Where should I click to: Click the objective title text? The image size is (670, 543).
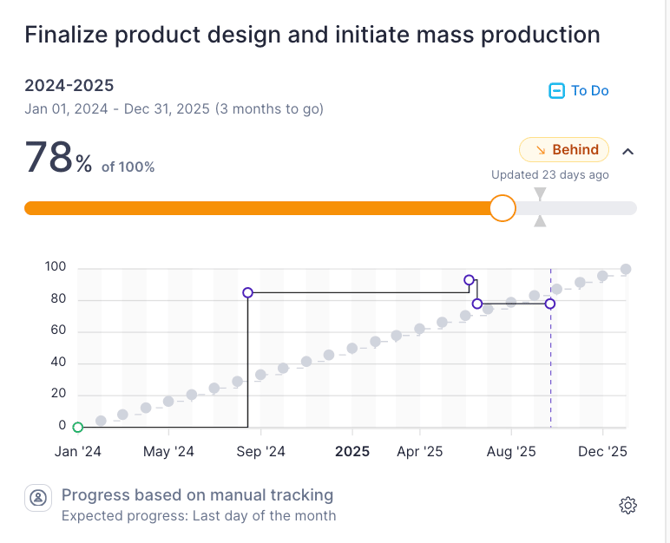click(x=312, y=35)
